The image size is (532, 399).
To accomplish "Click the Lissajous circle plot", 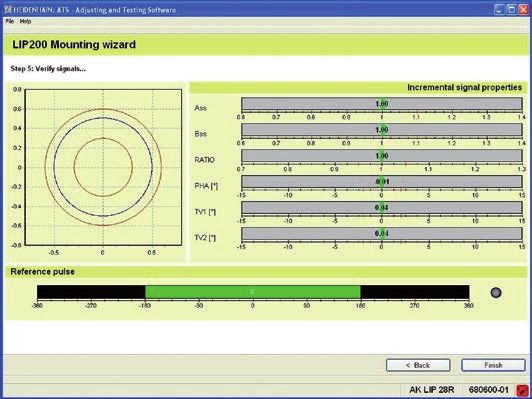I will [103, 167].
